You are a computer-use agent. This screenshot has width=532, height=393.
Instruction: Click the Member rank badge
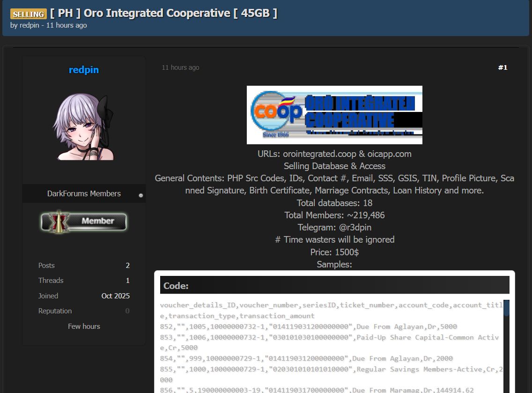(84, 222)
